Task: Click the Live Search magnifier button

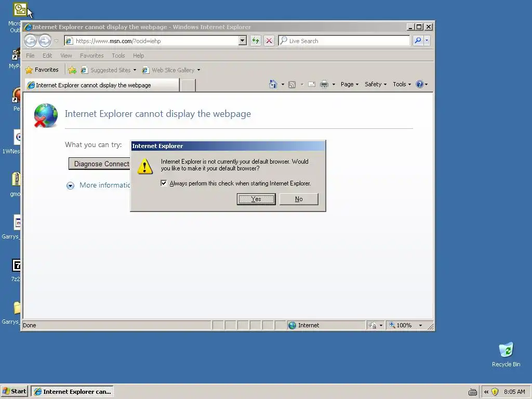Action: tap(418, 41)
